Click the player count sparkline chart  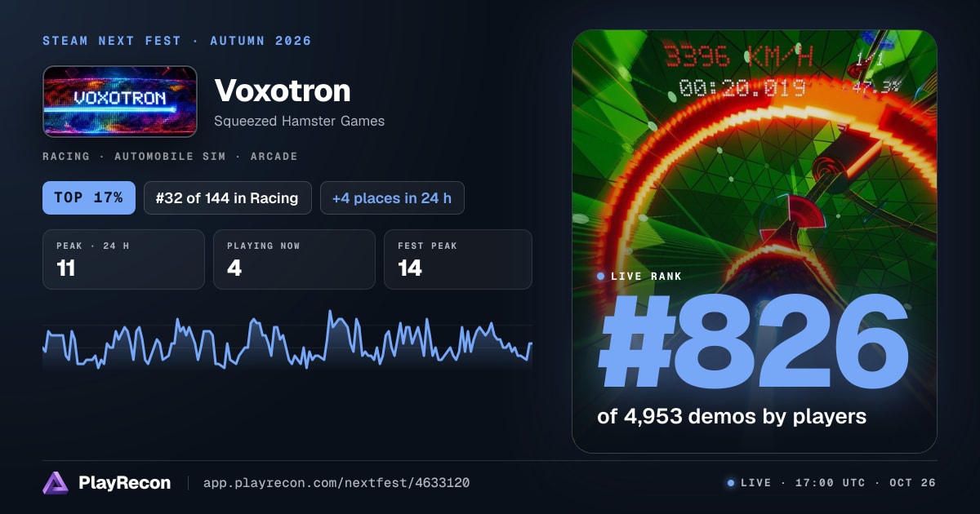[x=287, y=339]
